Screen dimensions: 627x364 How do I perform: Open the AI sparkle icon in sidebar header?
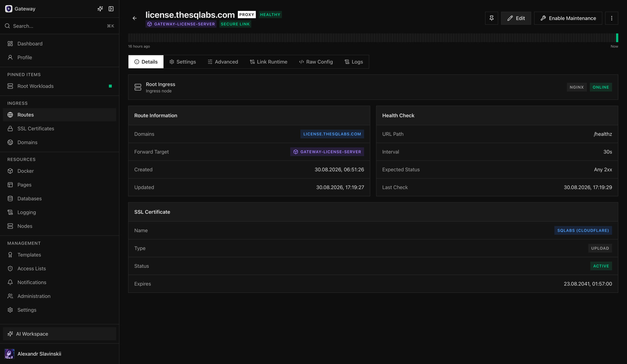pos(100,9)
